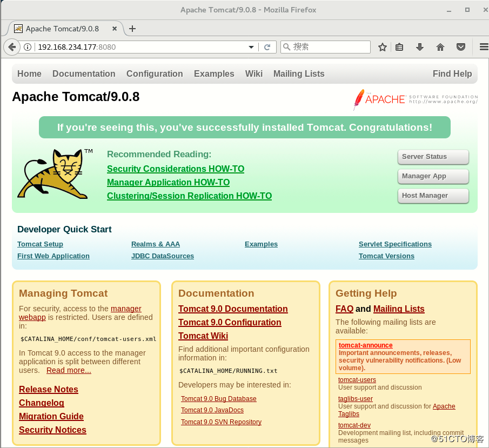Open the downloads arrow icon
489x448 pixels.
tap(420, 47)
